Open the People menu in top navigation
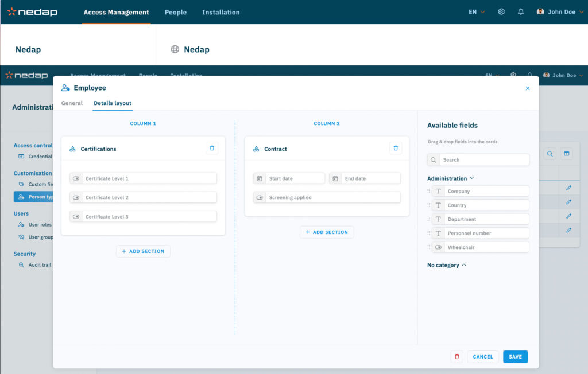588x374 pixels. pyautogui.click(x=175, y=12)
